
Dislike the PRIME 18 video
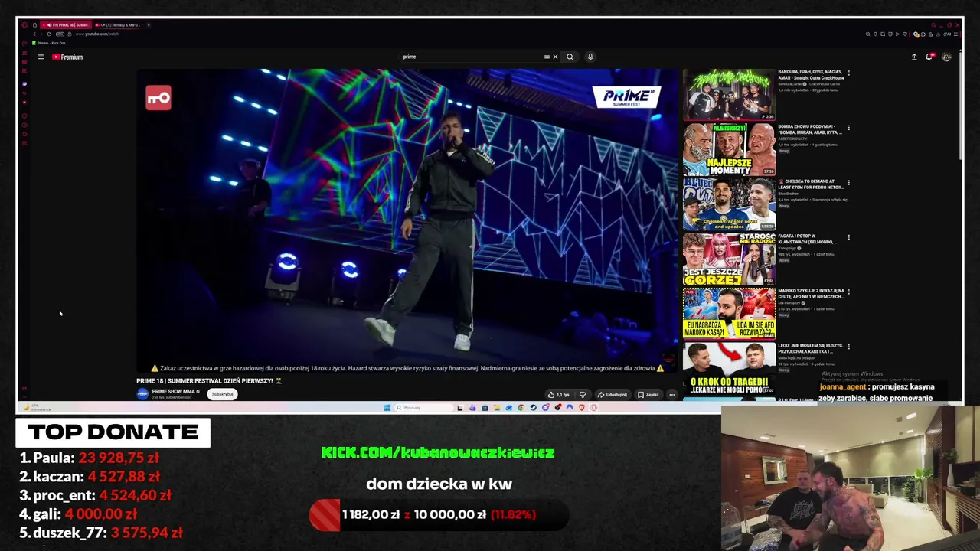pos(583,395)
